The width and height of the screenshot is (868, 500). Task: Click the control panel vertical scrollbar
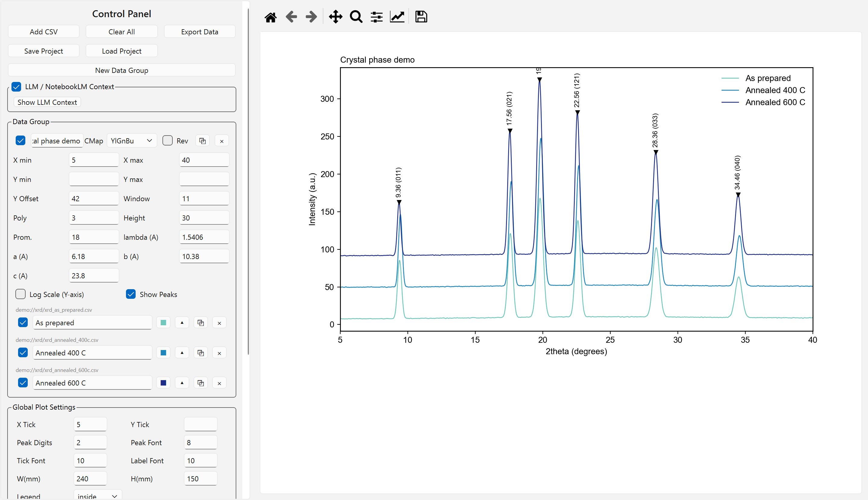[x=248, y=182]
